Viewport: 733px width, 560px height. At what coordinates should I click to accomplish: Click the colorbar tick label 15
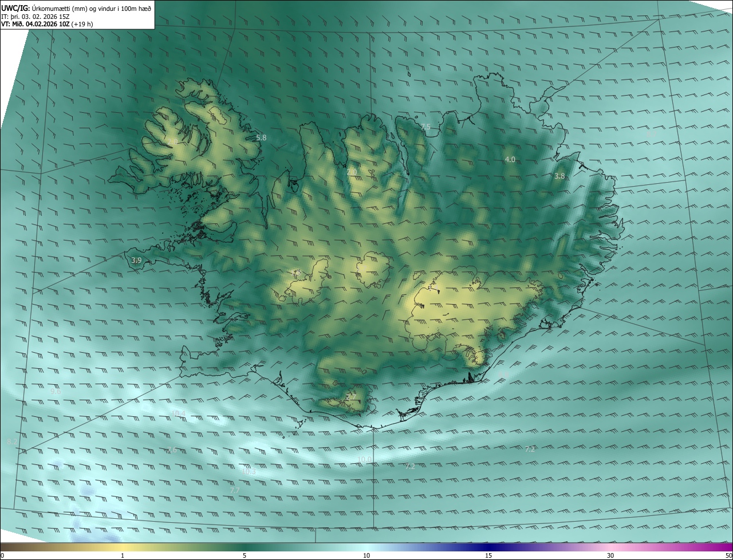(x=488, y=556)
